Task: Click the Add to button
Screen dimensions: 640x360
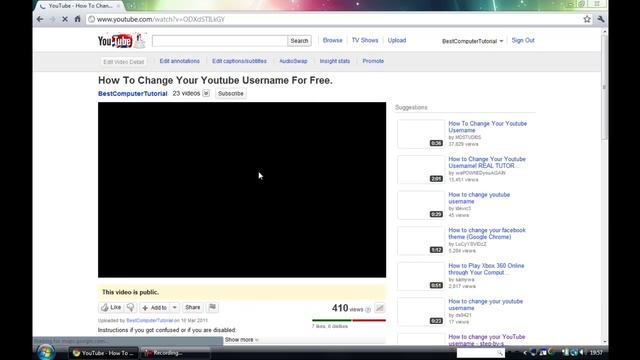Action: (x=155, y=307)
